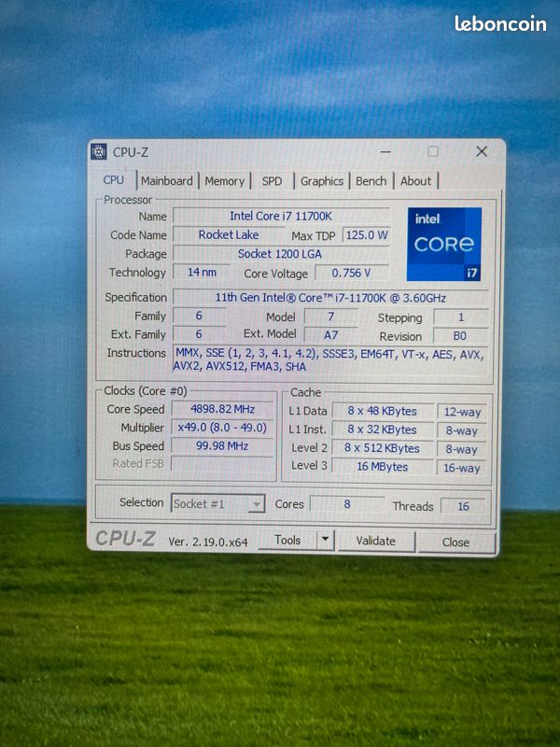This screenshot has height=747, width=560.
Task: Click the Ver. 2.19.0.x64 version text
Action: pyautogui.click(x=208, y=543)
